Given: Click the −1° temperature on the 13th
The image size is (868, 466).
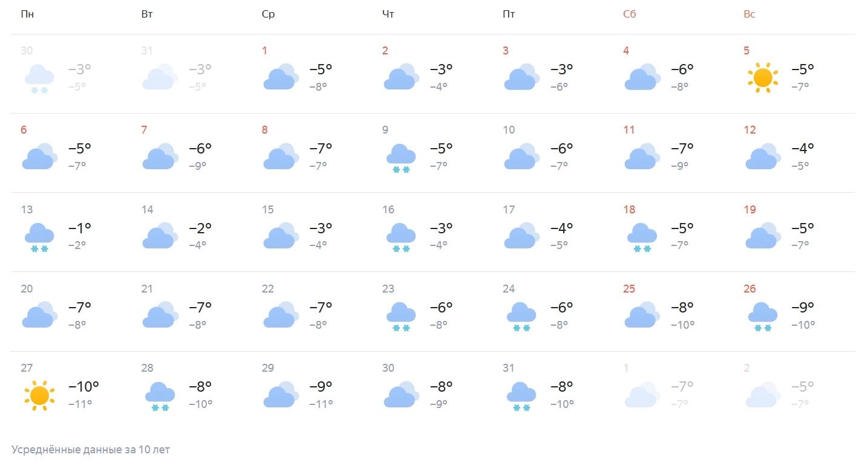Looking at the screenshot, I should tap(79, 228).
